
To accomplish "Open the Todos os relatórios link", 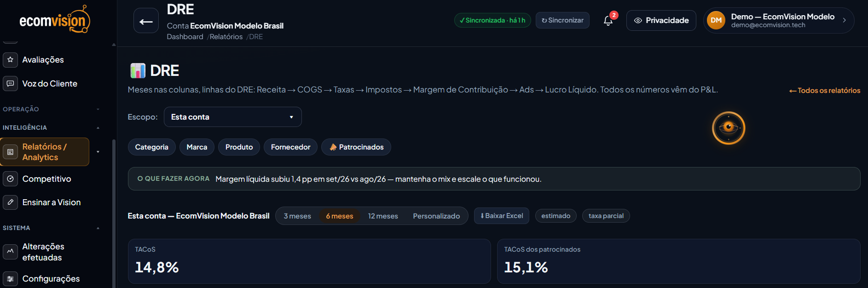I will pyautogui.click(x=825, y=90).
